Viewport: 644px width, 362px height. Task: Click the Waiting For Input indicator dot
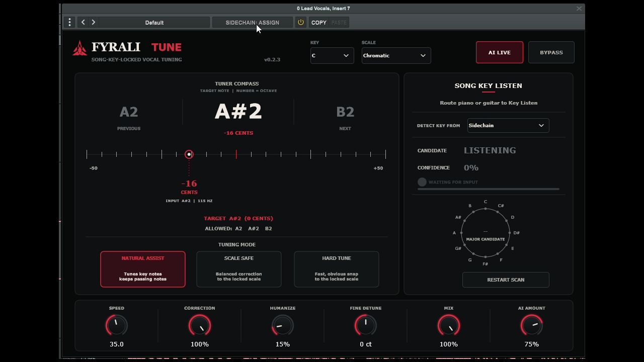tap(422, 182)
